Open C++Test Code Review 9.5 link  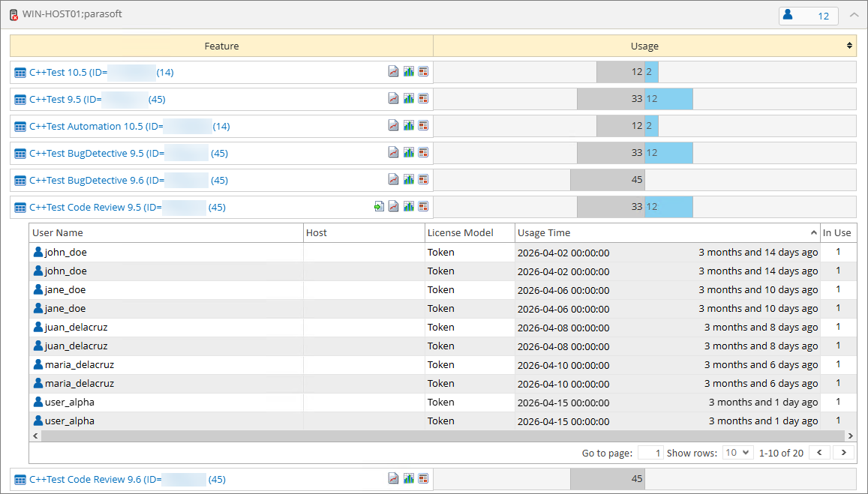coord(128,208)
